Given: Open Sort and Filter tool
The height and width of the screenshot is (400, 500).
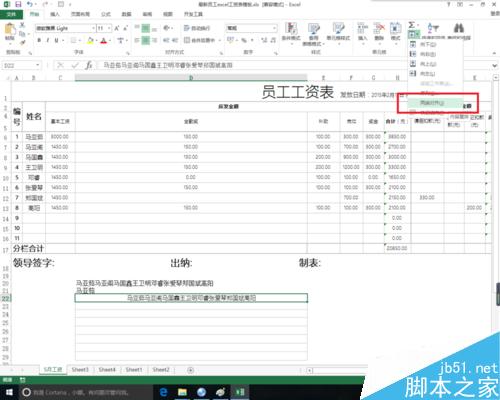Looking at the screenshot, I should click(433, 31).
